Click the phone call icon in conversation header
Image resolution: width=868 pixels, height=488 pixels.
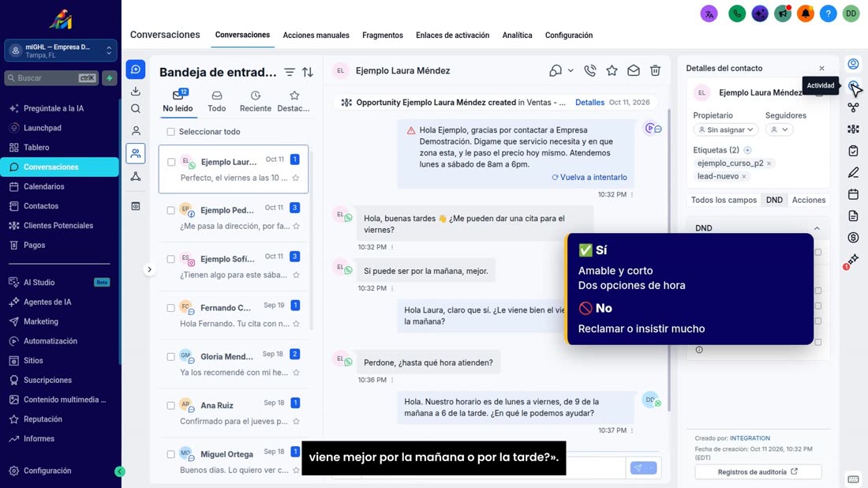pyautogui.click(x=590, y=70)
